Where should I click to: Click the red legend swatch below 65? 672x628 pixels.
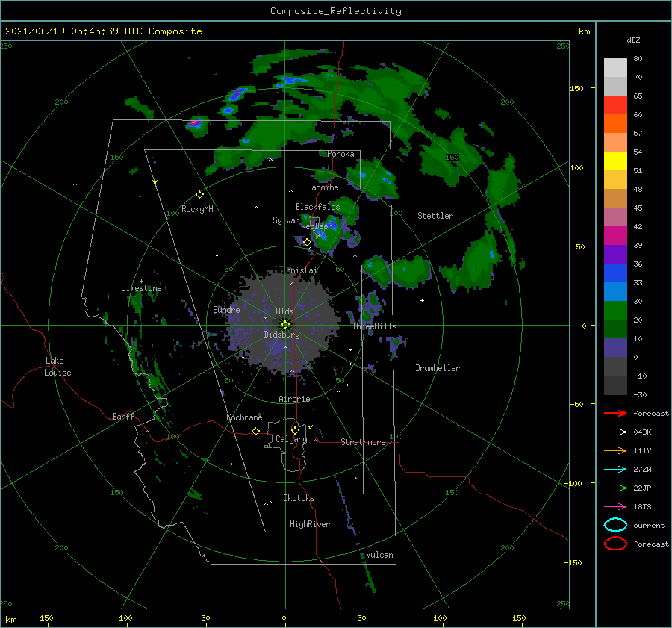point(615,105)
